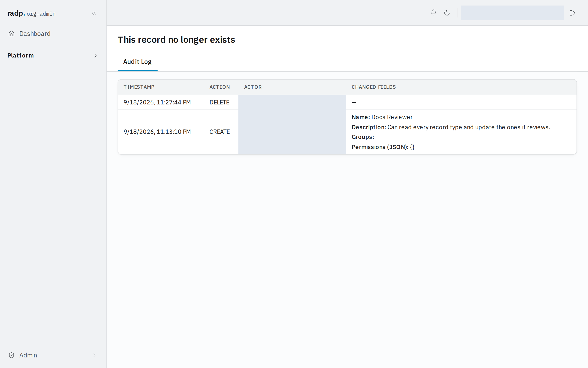Image resolution: width=588 pixels, height=368 pixels.
Task: Click the dash in the DELETE row
Action: click(354, 103)
